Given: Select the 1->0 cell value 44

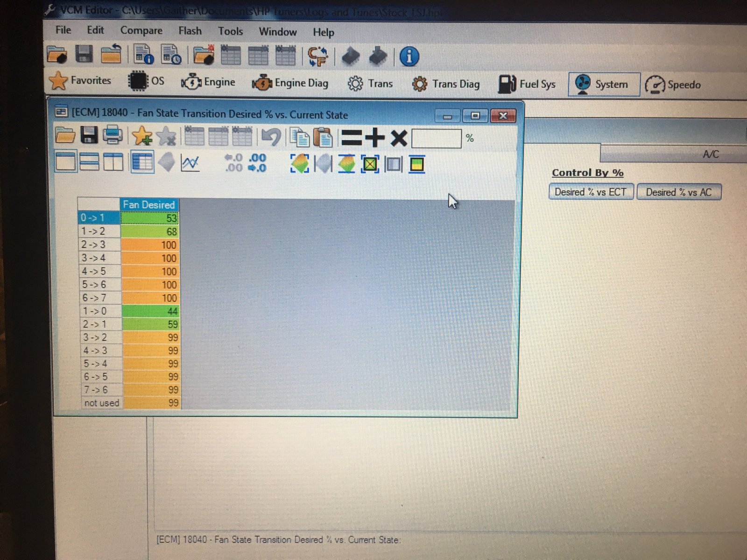Looking at the screenshot, I should [x=150, y=311].
